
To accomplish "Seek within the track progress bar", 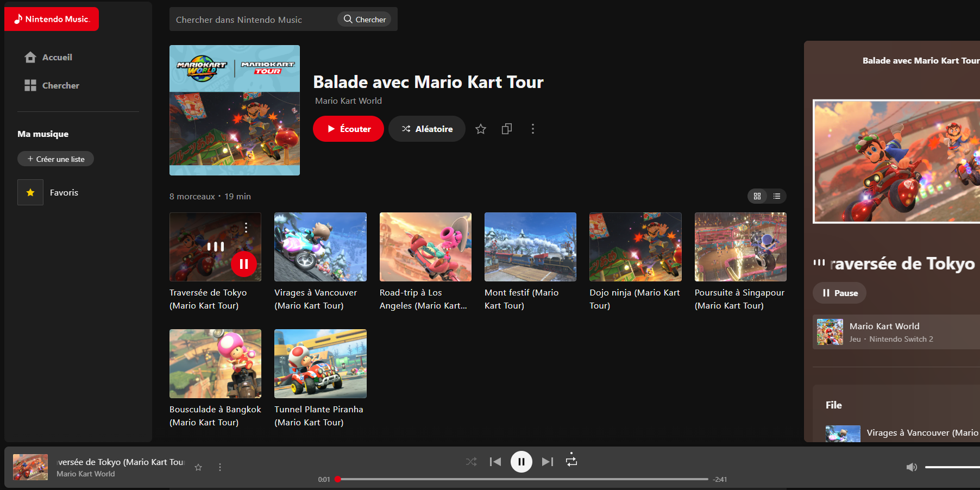I will click(x=523, y=479).
